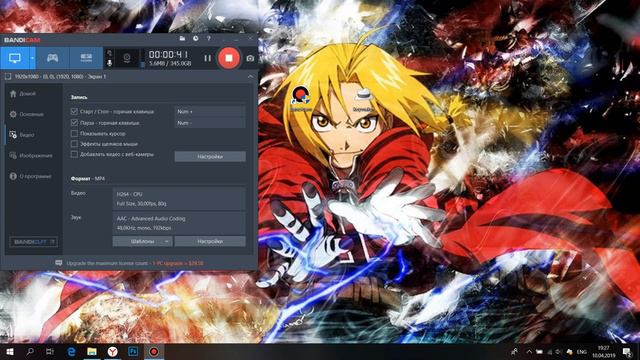Screen dimensions: 640x360
Task: Toggle Пауза hotkey checkbox
Action: 74,122
